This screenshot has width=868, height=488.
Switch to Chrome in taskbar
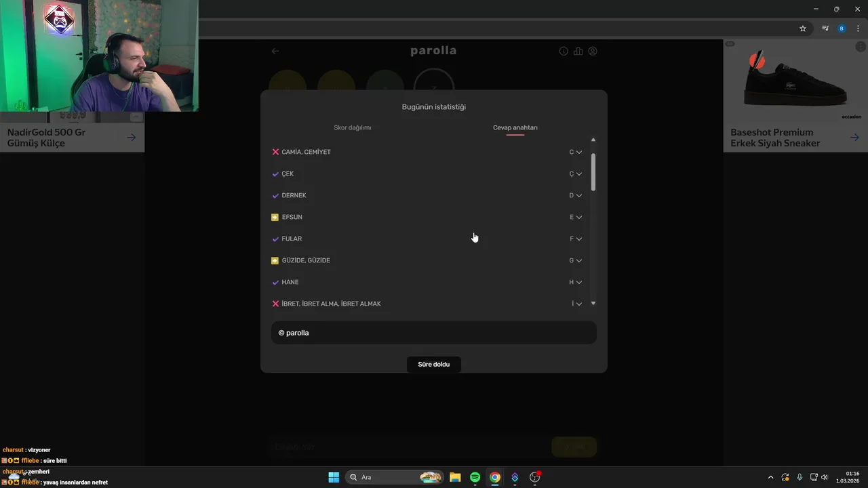click(495, 477)
